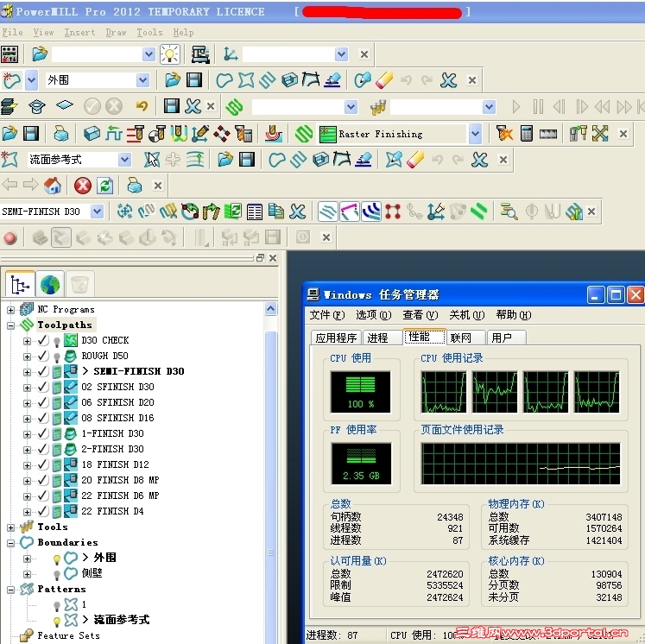Click the undo arrow in the toolpath toolbar
Screen dimensions: 645x644
142,106
